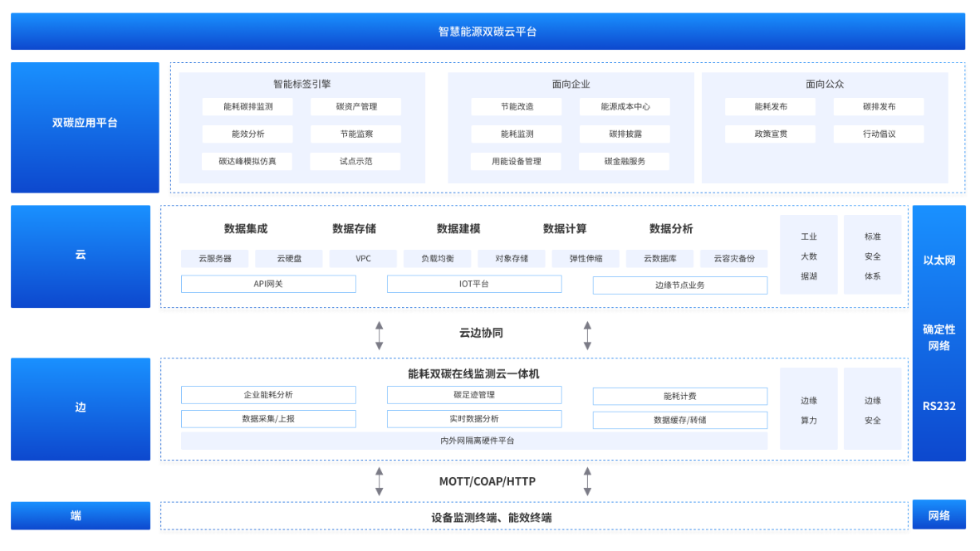Screen dimensions: 980x551
Task: Select the 边缘安全 panel
Action: pos(873,409)
